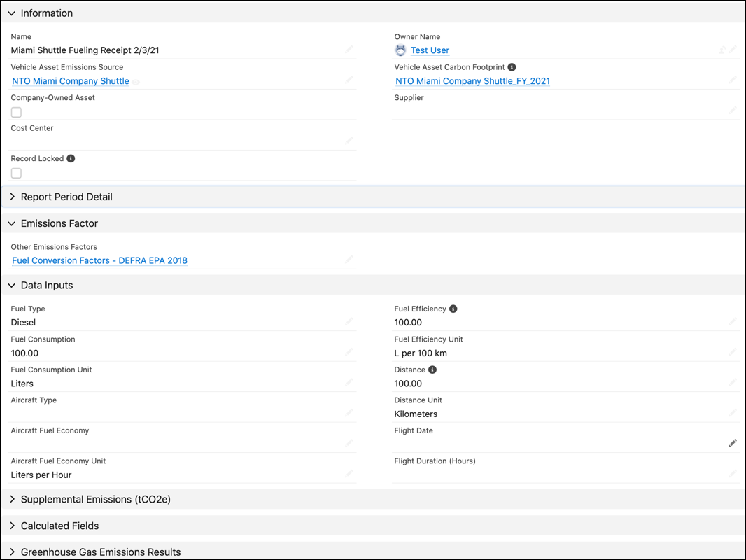
Task: Edit Flight Duration (Hours) pencil icon
Action: 732,474
